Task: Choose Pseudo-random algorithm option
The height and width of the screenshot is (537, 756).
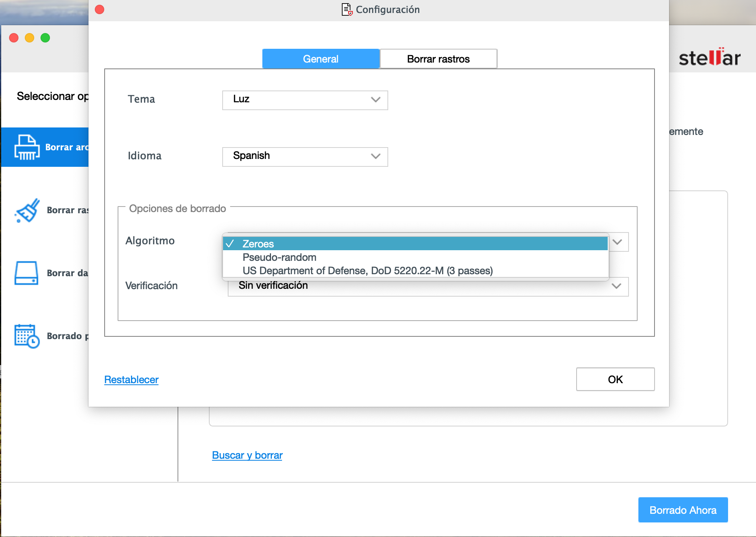Action: (415, 257)
